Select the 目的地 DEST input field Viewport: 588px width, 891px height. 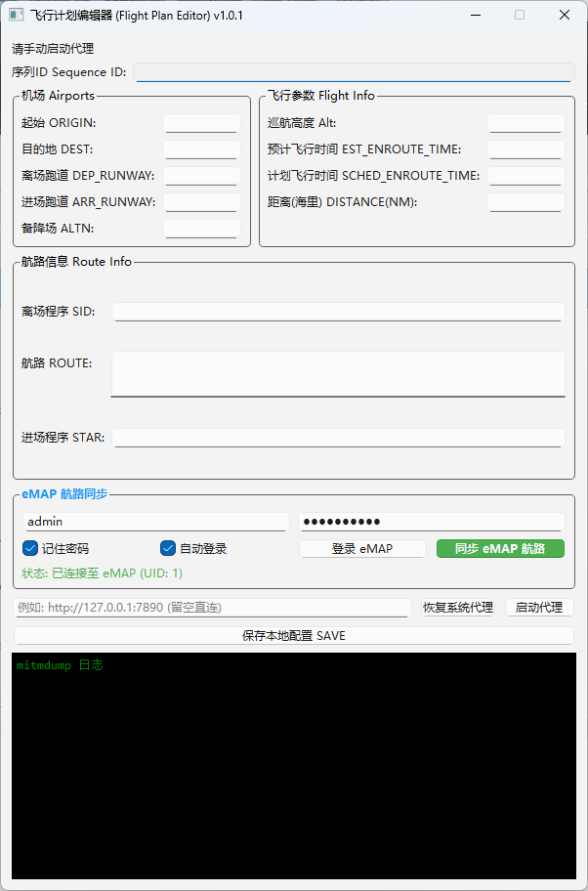pyautogui.click(x=201, y=149)
